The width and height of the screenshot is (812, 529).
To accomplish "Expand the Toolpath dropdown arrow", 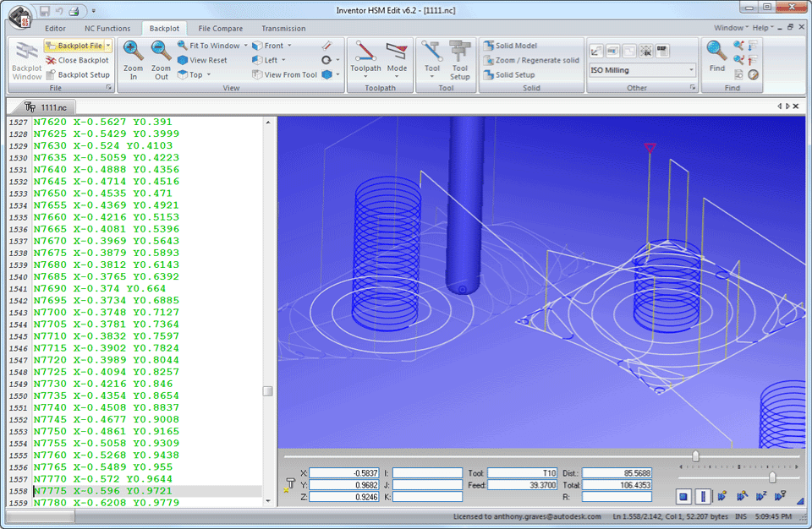I will pyautogui.click(x=365, y=77).
